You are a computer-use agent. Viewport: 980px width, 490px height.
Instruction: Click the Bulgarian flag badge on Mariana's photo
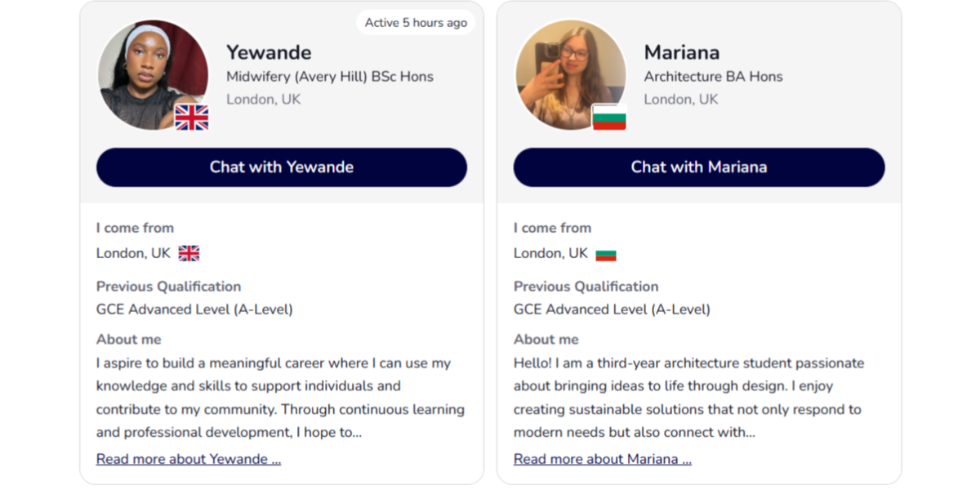tap(609, 118)
